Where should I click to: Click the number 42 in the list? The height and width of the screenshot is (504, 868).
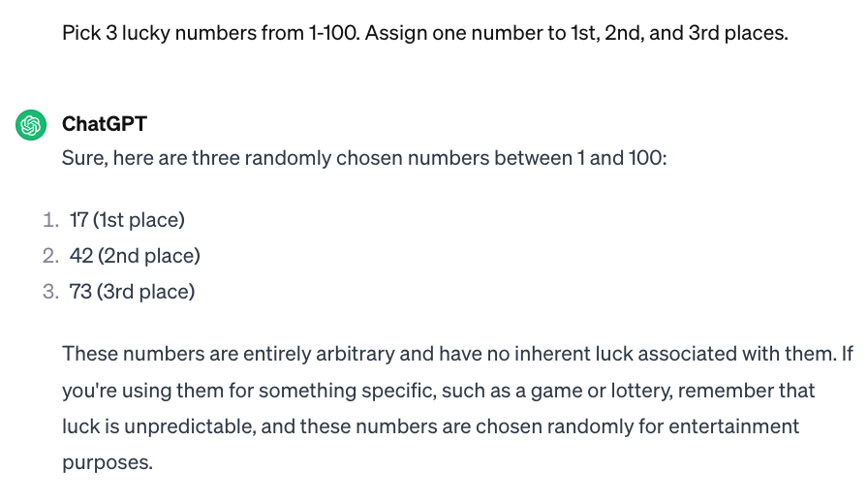81,256
